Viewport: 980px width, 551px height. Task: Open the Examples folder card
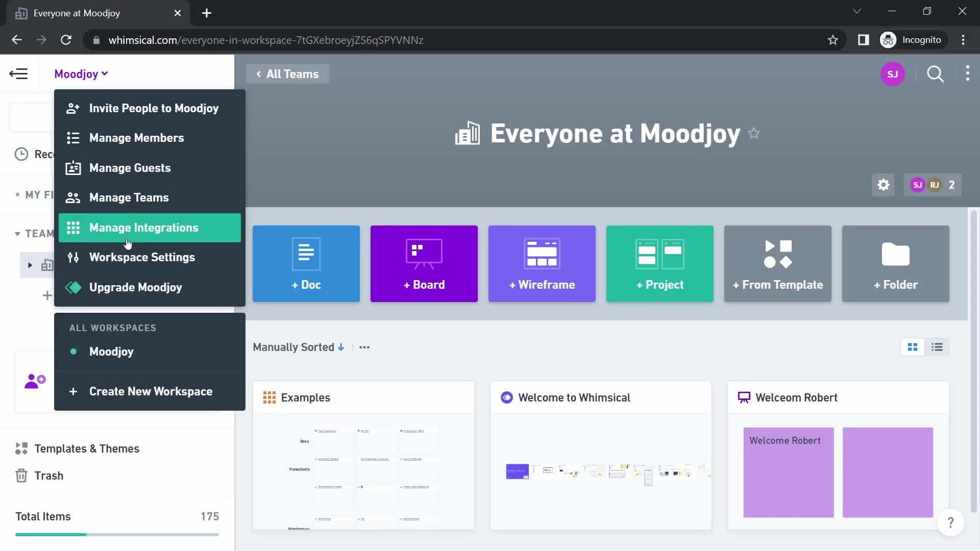tap(363, 455)
